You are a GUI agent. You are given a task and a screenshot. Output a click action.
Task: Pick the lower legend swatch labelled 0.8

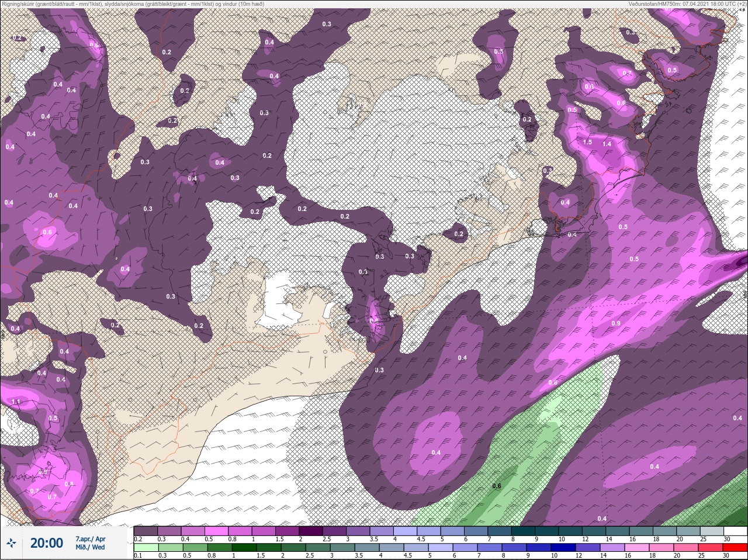click(220, 547)
